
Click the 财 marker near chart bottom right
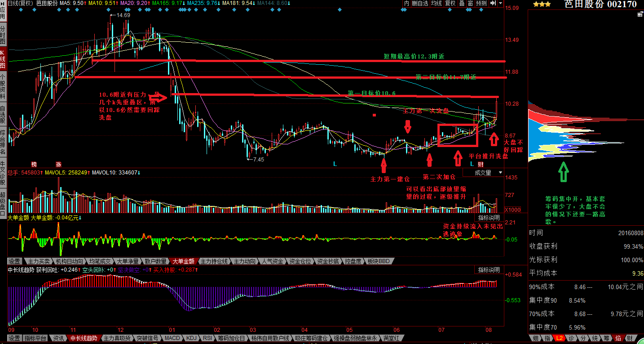point(481,164)
